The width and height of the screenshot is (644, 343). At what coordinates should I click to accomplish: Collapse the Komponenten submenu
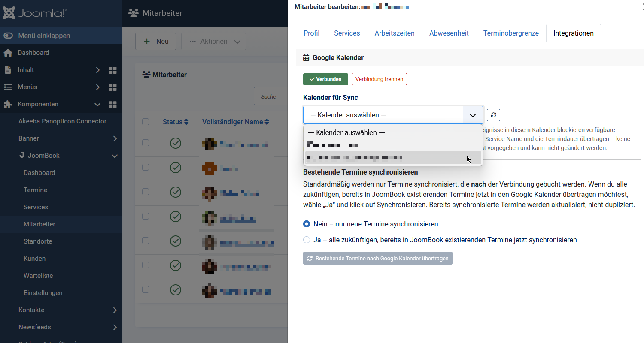click(97, 104)
